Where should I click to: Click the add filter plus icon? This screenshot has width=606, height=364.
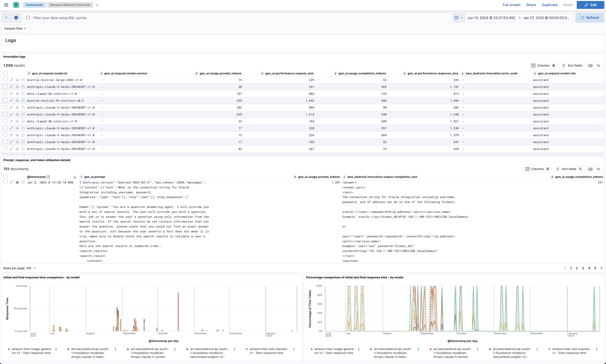click(16, 18)
